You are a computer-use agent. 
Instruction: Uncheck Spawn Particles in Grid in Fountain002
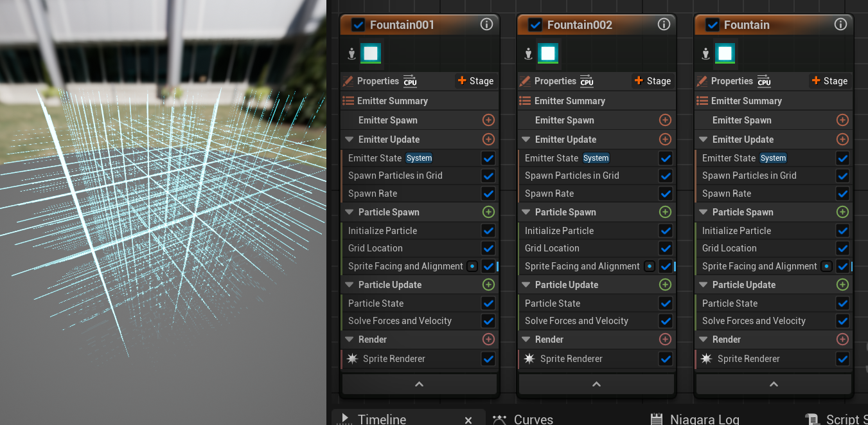(x=665, y=176)
